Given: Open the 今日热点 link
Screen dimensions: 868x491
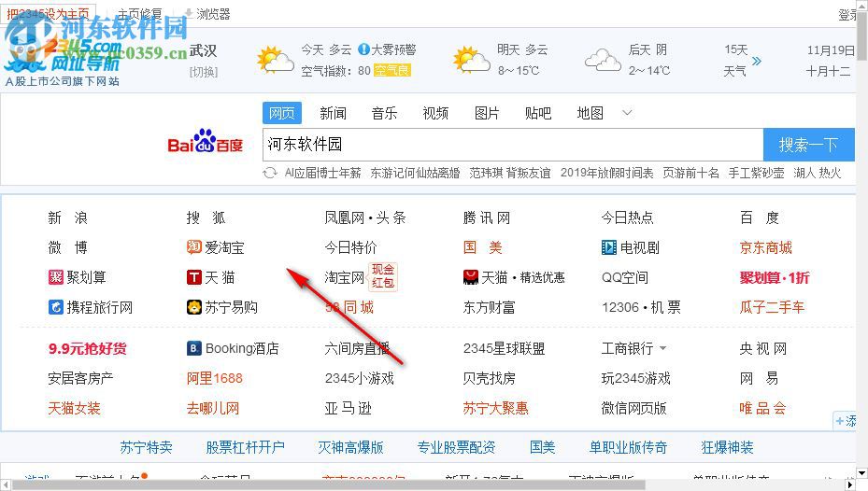Looking at the screenshot, I should 628,217.
